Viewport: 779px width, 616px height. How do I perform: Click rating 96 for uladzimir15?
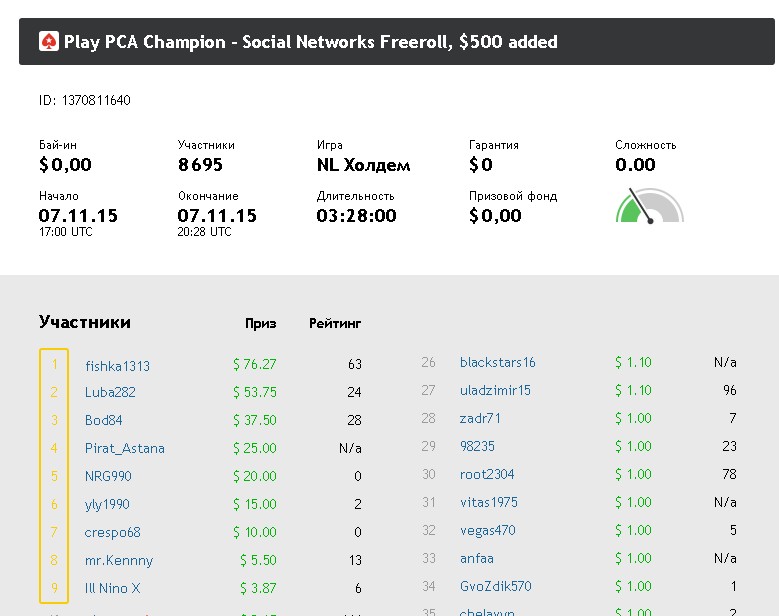tap(730, 390)
